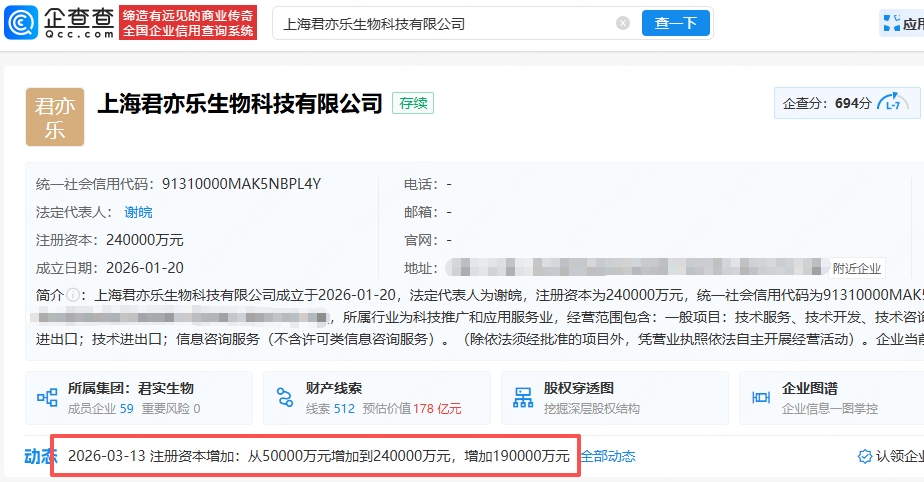
Task: Click 重要风险 0 indicator
Action: click(171, 408)
